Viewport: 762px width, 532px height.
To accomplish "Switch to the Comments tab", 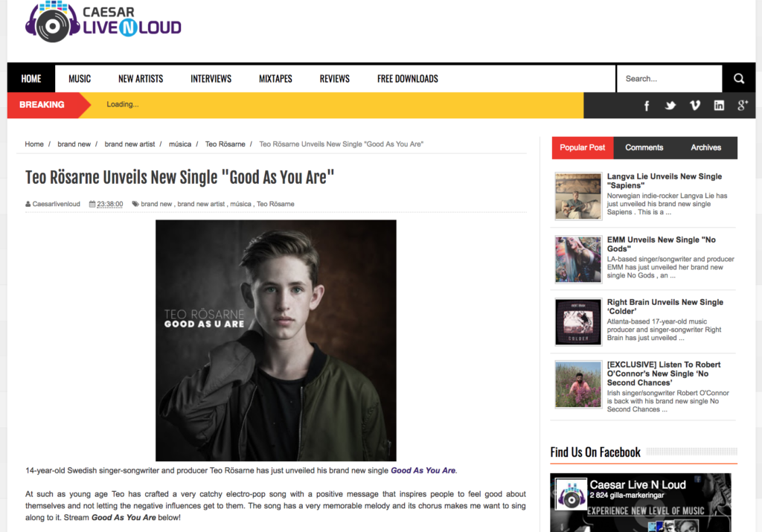I will click(644, 148).
